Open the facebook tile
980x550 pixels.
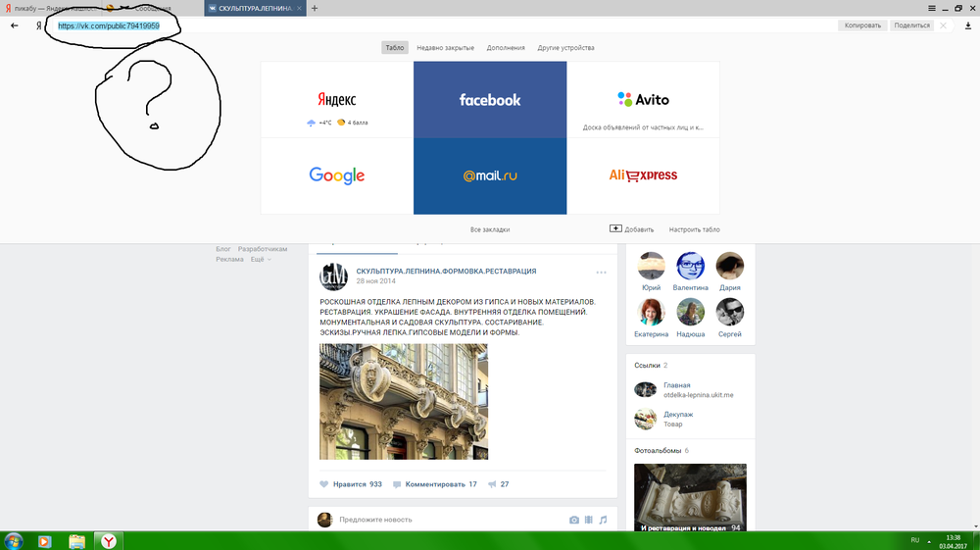click(x=490, y=100)
